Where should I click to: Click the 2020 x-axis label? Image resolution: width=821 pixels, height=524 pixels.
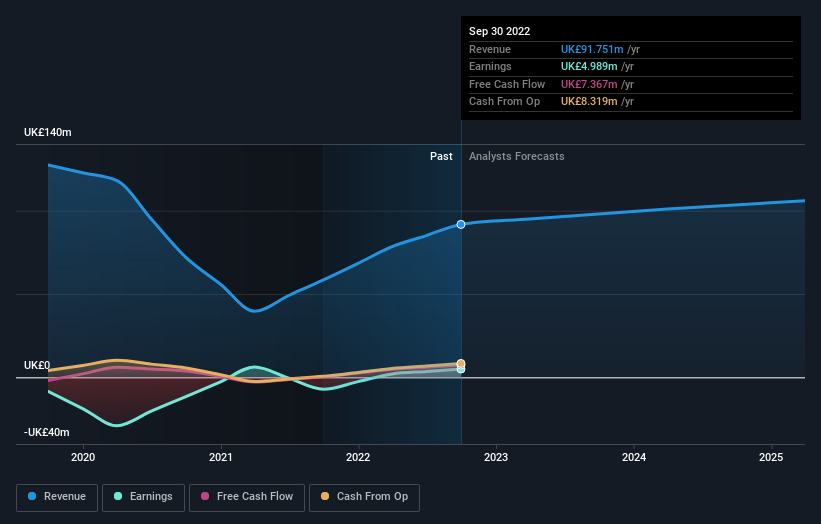[83, 458]
